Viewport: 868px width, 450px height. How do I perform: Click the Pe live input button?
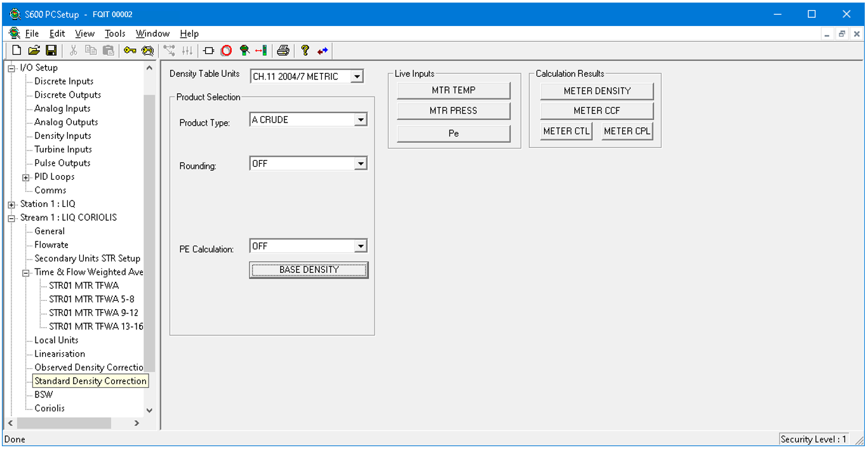[453, 133]
